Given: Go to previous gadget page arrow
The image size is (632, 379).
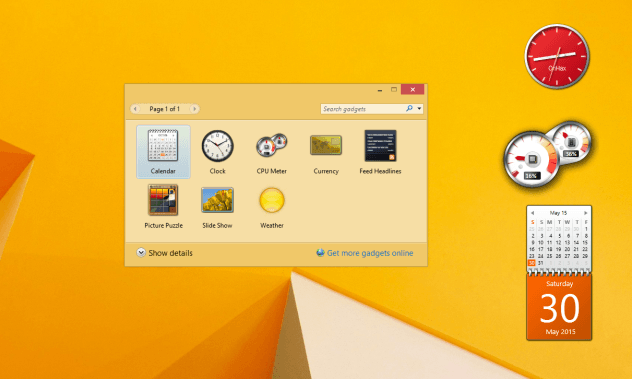Looking at the screenshot, I should 135,109.
